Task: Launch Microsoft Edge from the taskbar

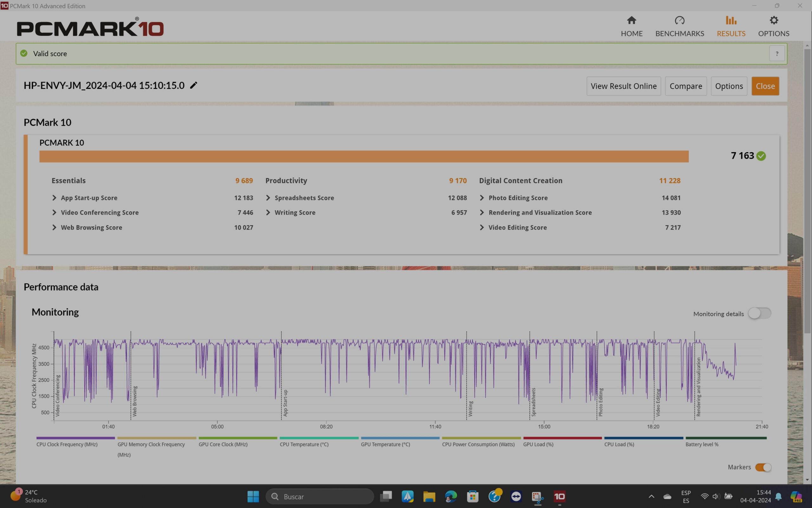Action: [x=451, y=497]
